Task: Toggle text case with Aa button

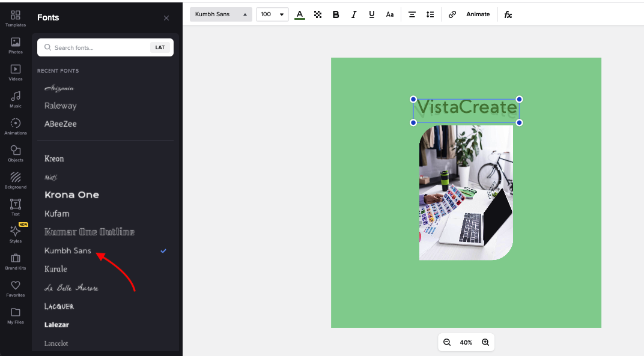Action: [x=390, y=15]
